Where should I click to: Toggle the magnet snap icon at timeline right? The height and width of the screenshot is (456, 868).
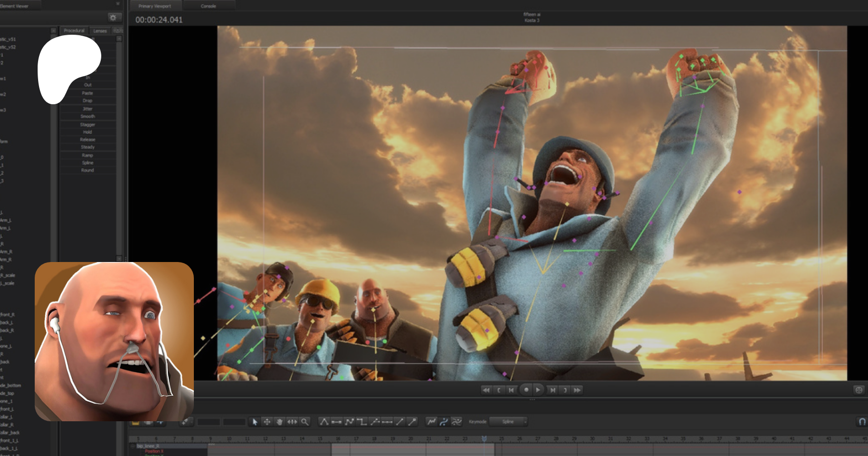[x=861, y=422]
